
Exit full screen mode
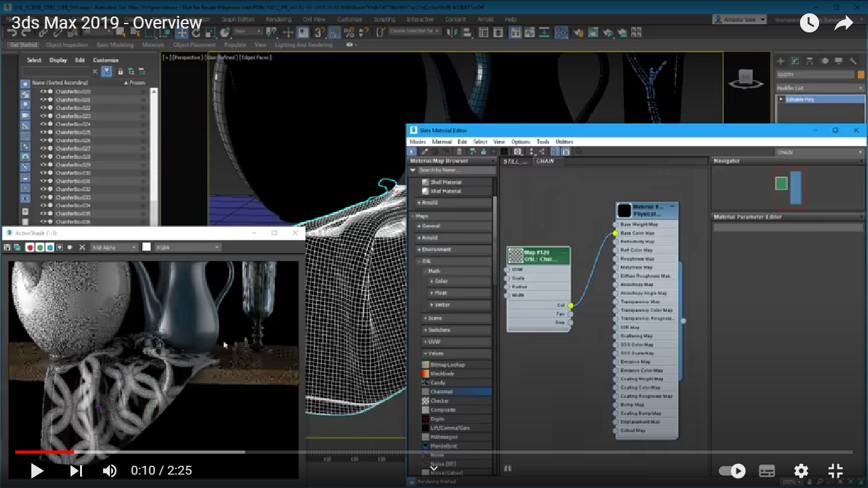click(836, 471)
